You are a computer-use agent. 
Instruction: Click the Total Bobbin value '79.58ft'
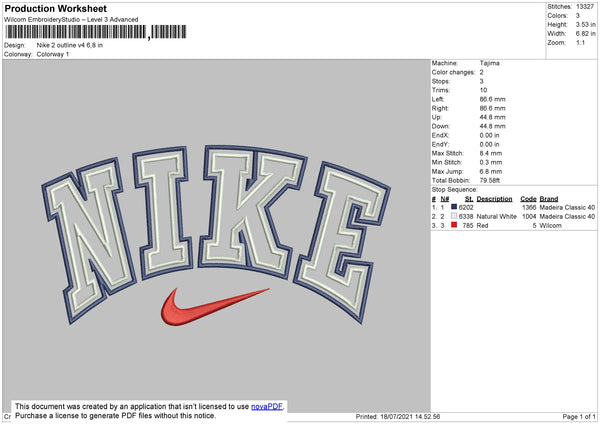(x=490, y=180)
